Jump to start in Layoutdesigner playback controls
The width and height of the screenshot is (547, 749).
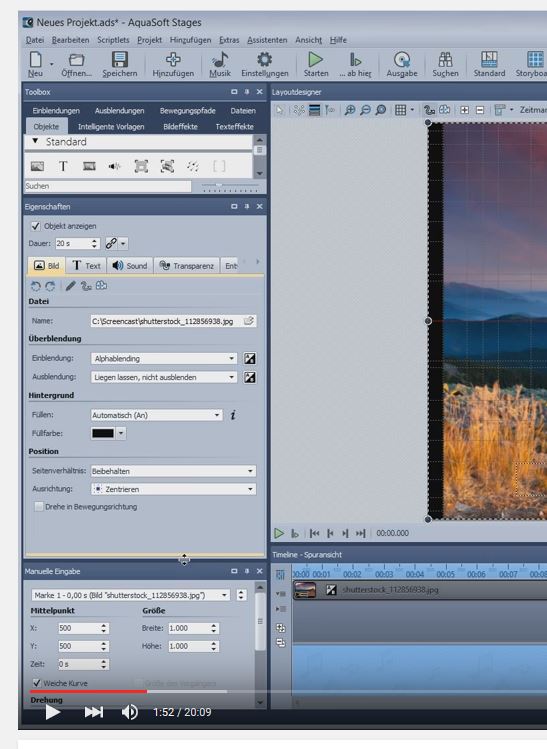pos(314,533)
